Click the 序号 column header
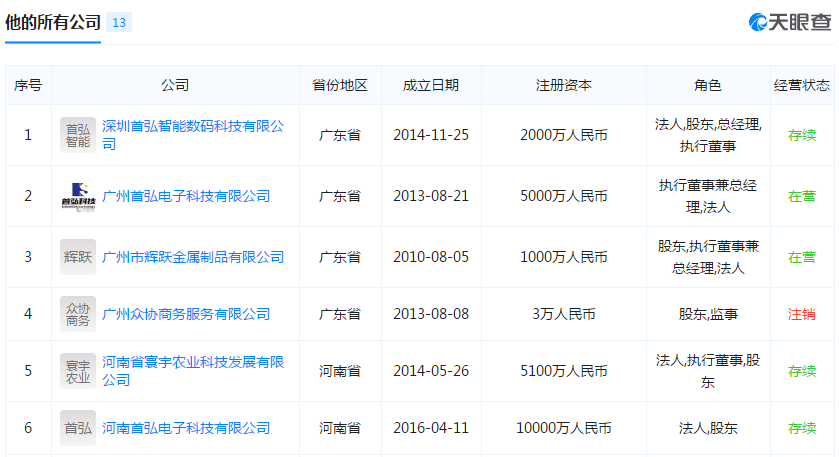This screenshot has width=839, height=457. (28, 85)
